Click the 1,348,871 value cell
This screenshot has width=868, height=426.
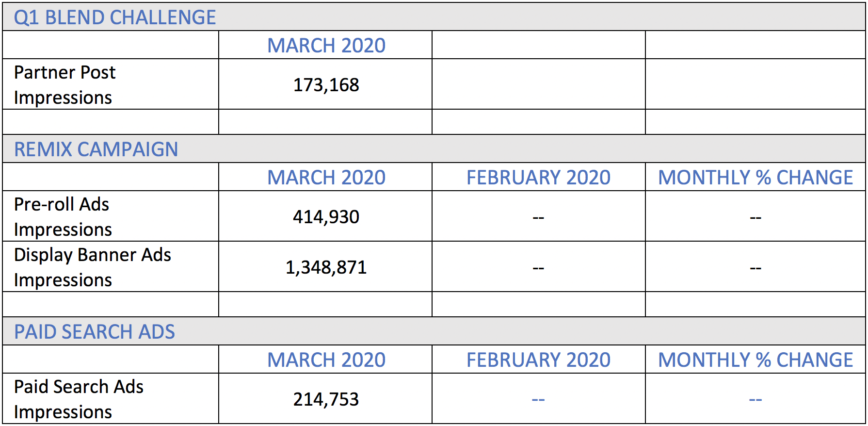pos(326,267)
